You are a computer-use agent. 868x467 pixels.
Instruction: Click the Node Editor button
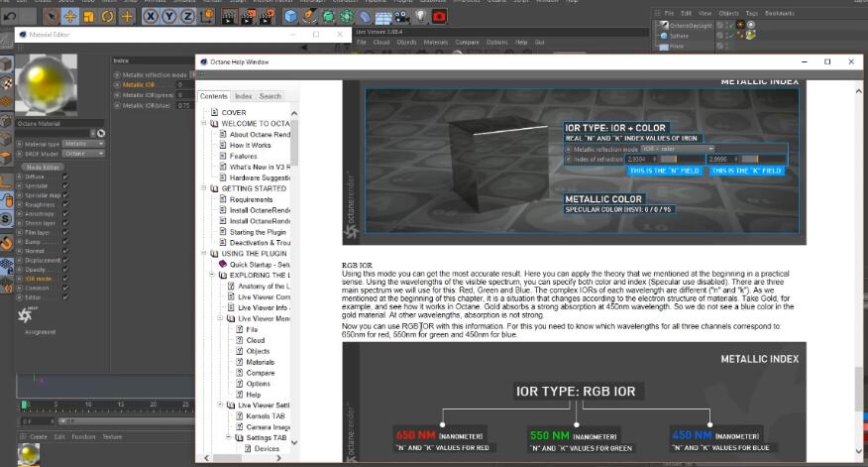43,167
